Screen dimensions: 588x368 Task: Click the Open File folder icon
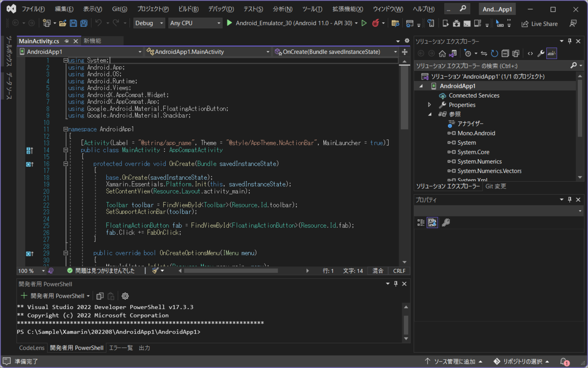click(63, 23)
